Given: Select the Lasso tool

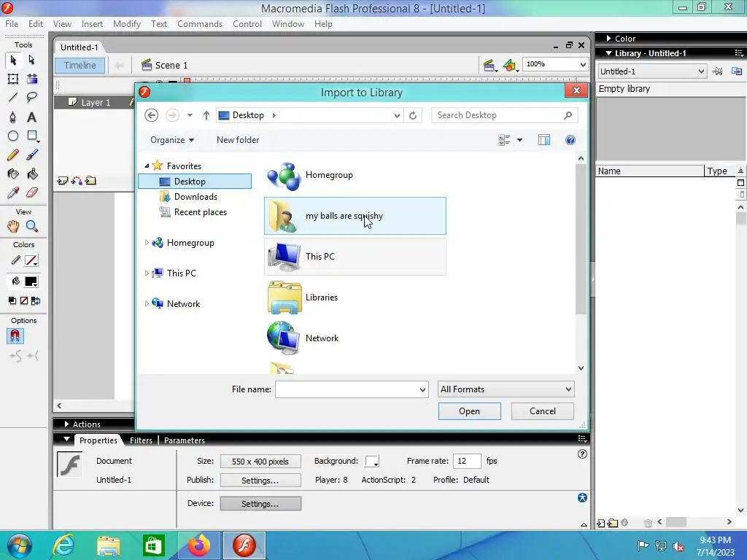Looking at the screenshot, I should [32, 98].
